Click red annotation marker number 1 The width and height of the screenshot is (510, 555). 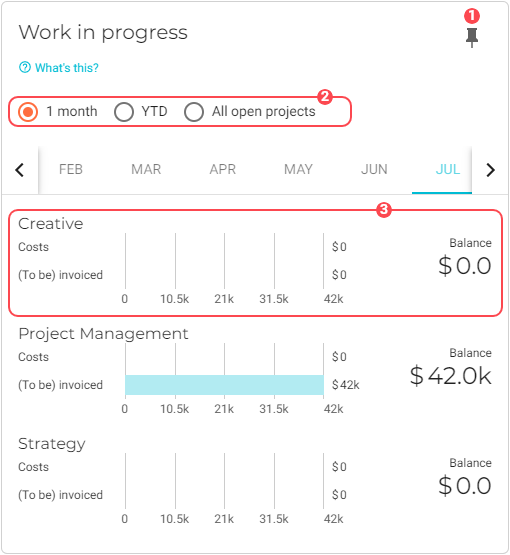click(x=472, y=16)
